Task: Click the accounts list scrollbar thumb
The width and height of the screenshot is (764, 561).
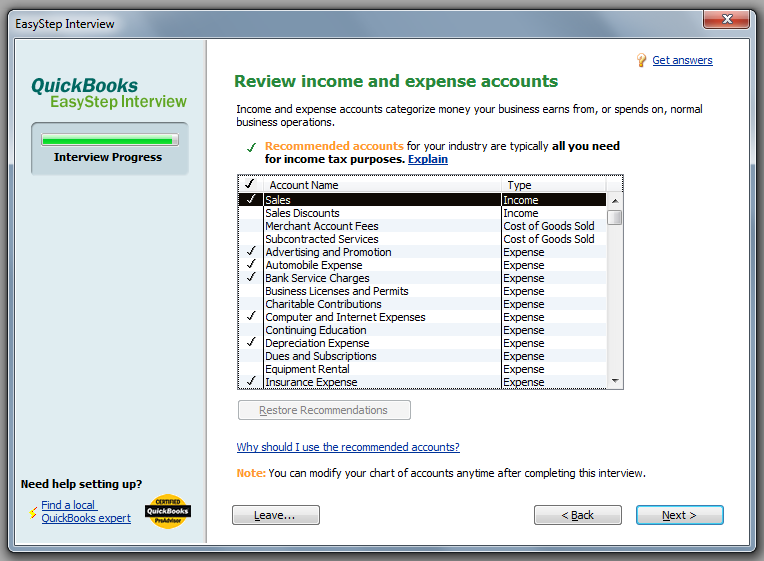Action: pos(615,217)
